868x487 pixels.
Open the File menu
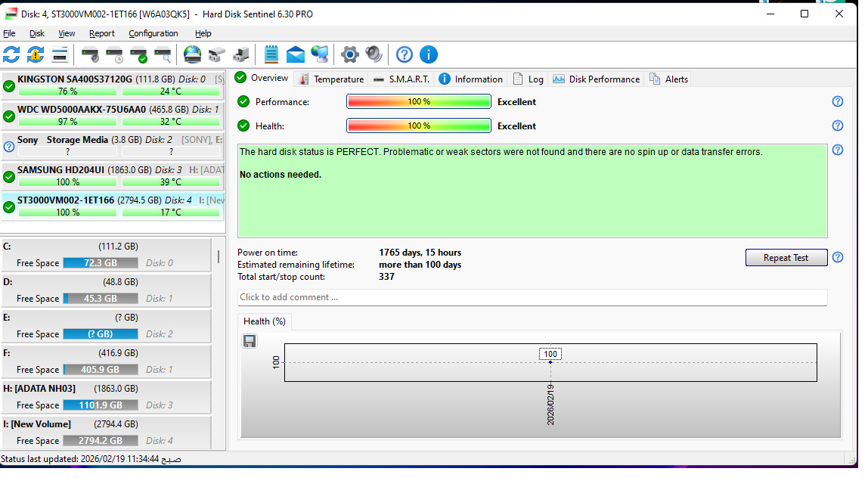[x=9, y=33]
